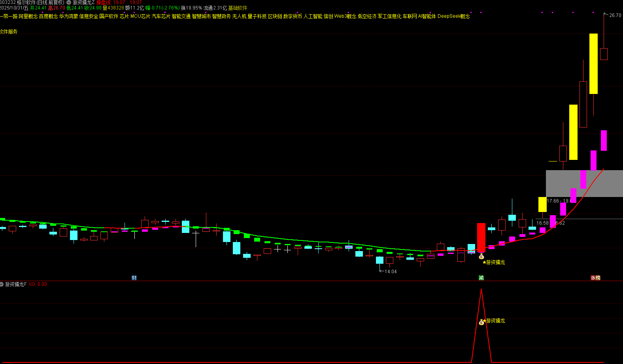Click the 26.70 high price label on chart
The height and width of the screenshot is (364, 623).
point(615,15)
